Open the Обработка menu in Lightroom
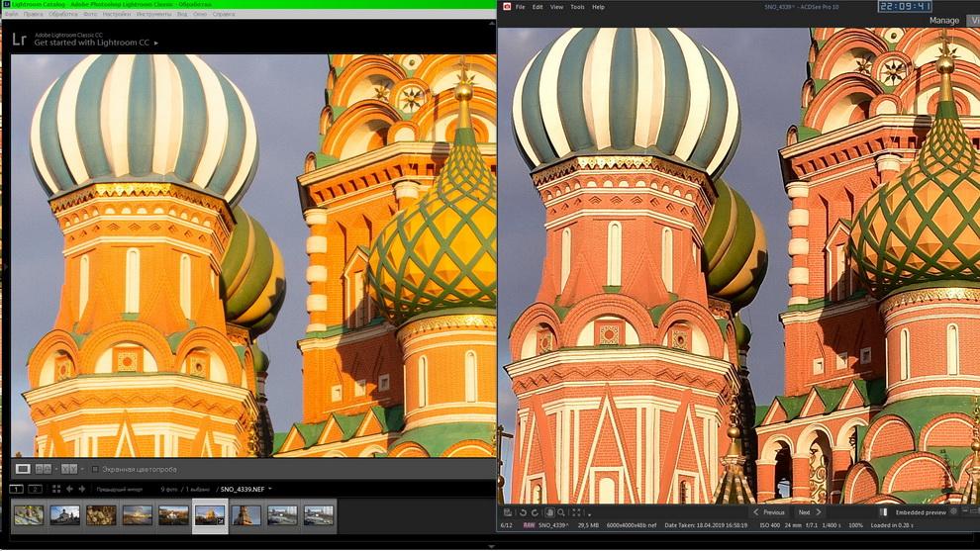Screen dimensions: 980x551 (63, 14)
